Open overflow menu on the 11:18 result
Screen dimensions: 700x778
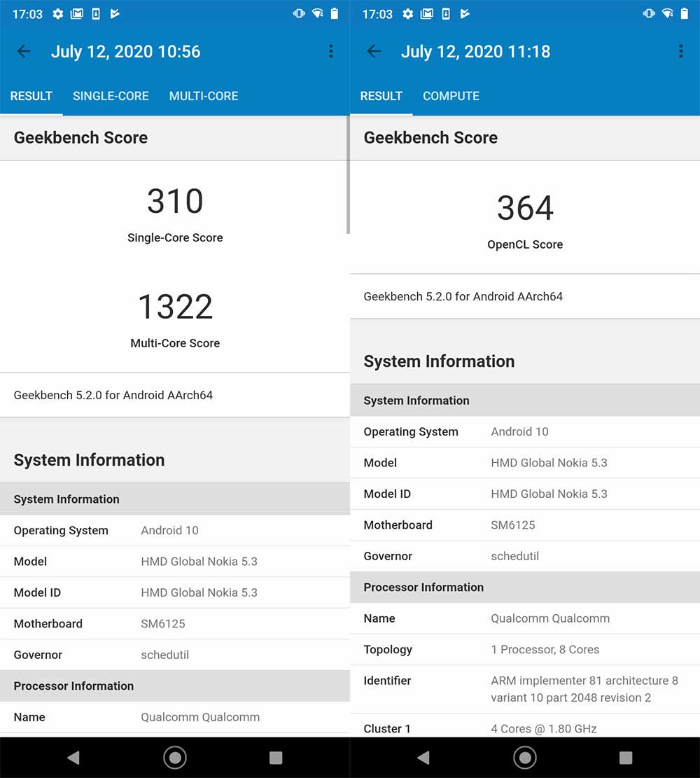(x=680, y=51)
